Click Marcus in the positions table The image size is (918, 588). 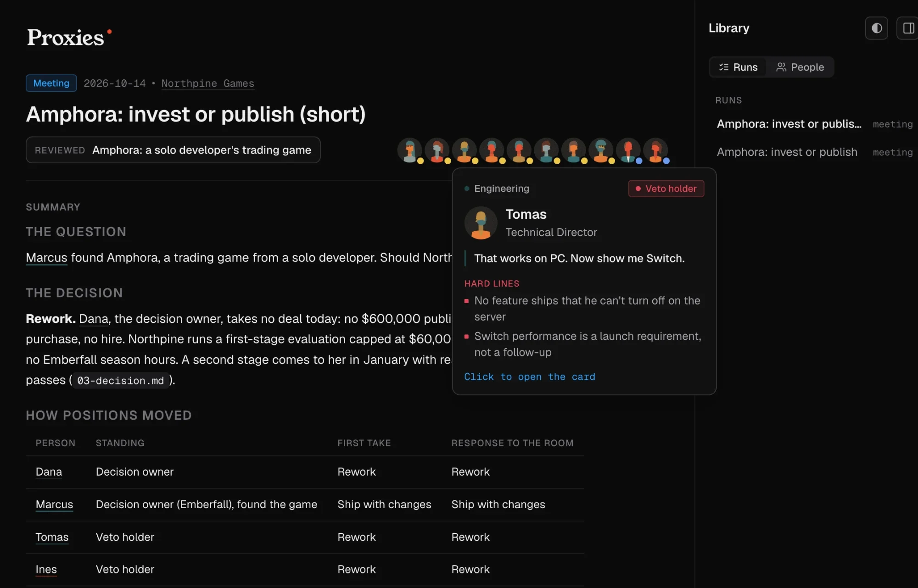54,505
